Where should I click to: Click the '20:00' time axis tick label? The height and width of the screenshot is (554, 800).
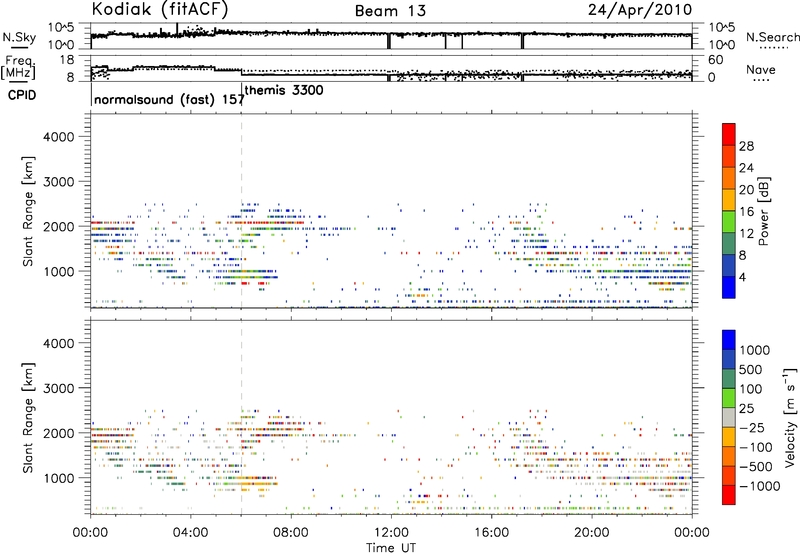click(x=591, y=533)
